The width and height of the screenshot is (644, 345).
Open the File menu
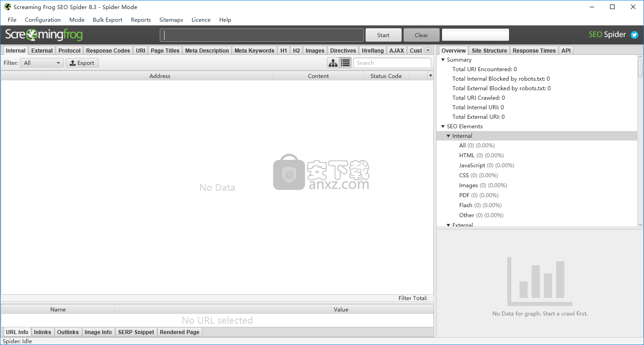click(x=12, y=20)
